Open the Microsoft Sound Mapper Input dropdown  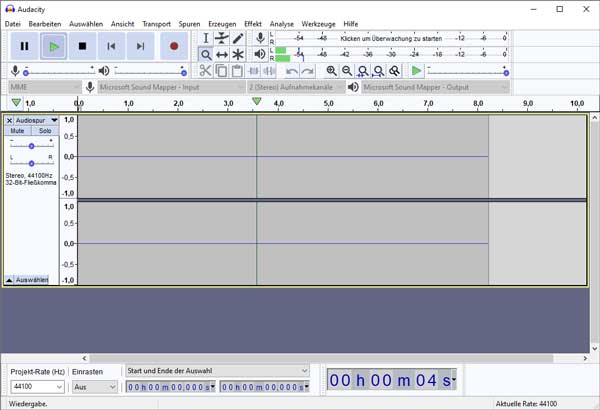pos(171,87)
